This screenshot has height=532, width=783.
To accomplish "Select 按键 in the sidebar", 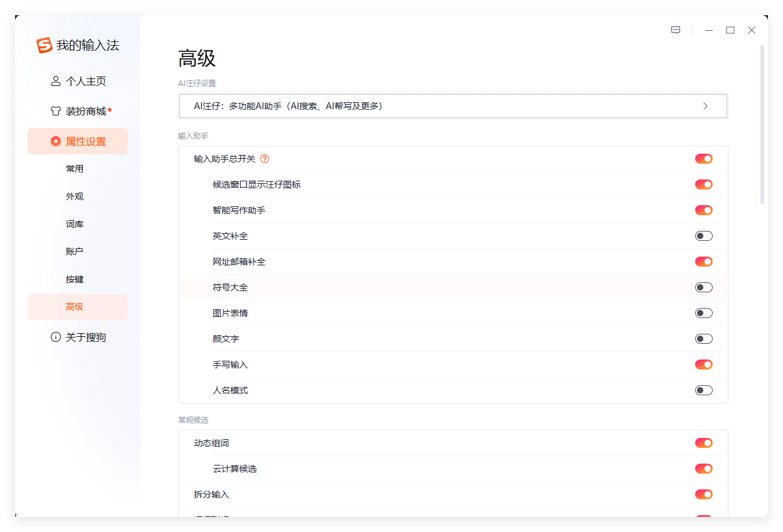I will tap(75, 279).
